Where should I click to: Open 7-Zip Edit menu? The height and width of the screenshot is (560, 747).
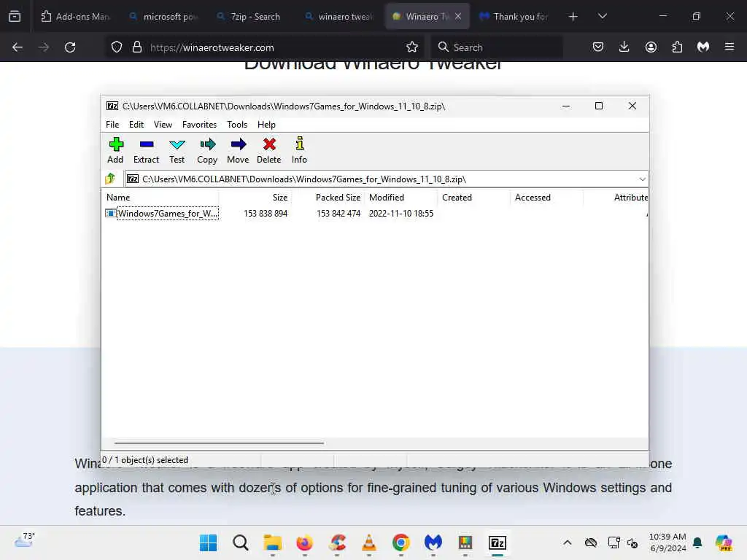(x=136, y=124)
